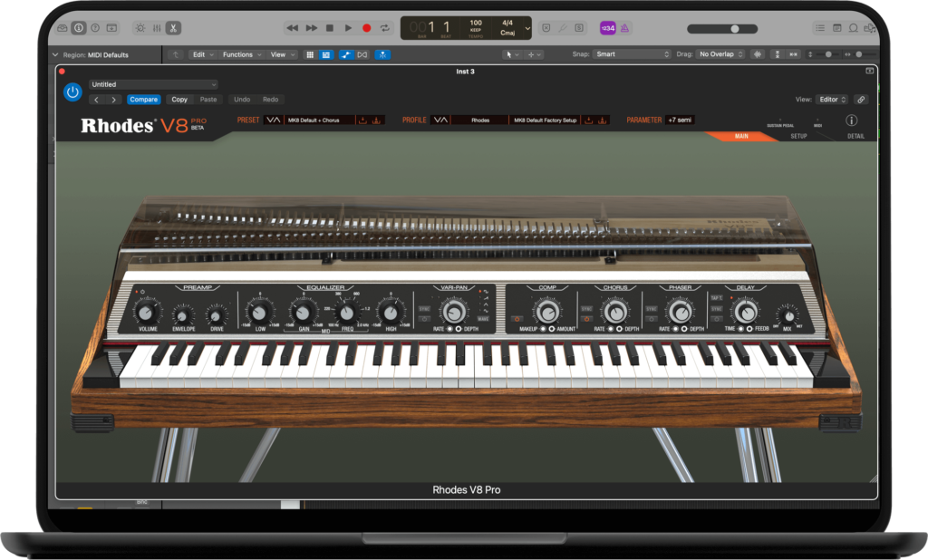The height and width of the screenshot is (560, 928).
Task: Click the scissors editor icon in toolbar
Action: click(174, 28)
